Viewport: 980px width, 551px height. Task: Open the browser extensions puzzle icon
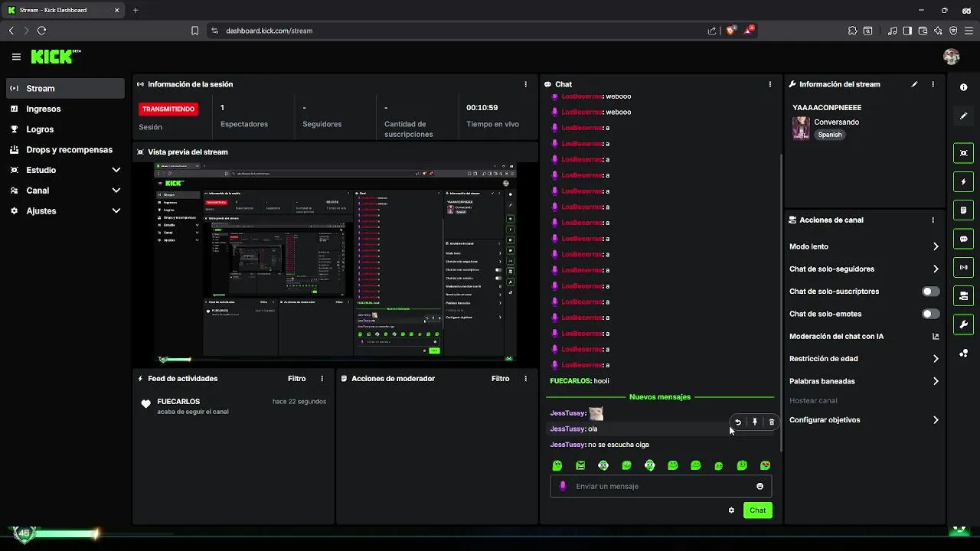[x=852, y=31]
